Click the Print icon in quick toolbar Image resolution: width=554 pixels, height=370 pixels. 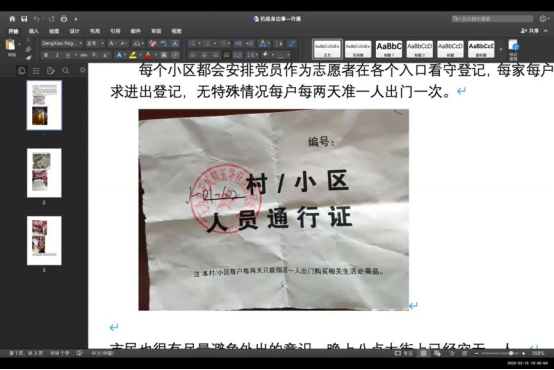[64, 19]
